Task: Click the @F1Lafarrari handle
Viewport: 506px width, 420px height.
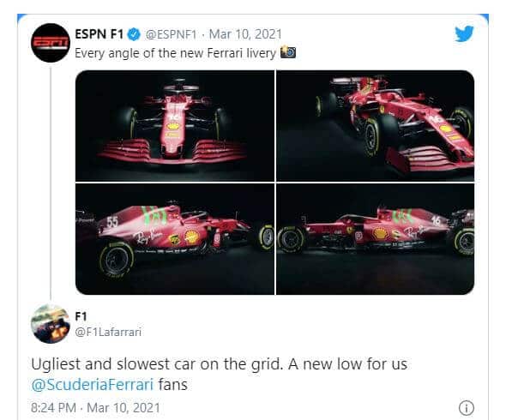Action: coord(108,332)
